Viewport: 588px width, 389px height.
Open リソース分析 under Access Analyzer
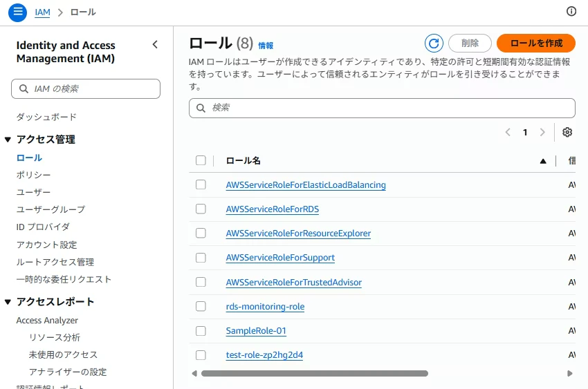(x=55, y=337)
